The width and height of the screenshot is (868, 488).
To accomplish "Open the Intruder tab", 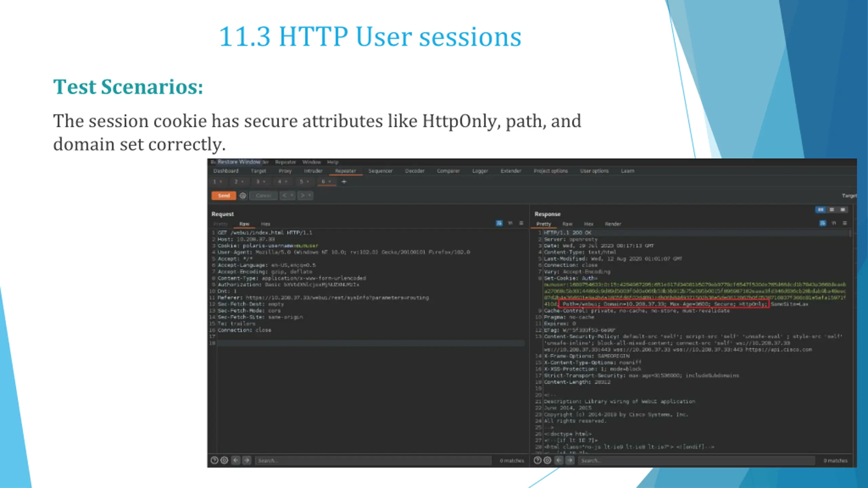I will click(x=313, y=171).
